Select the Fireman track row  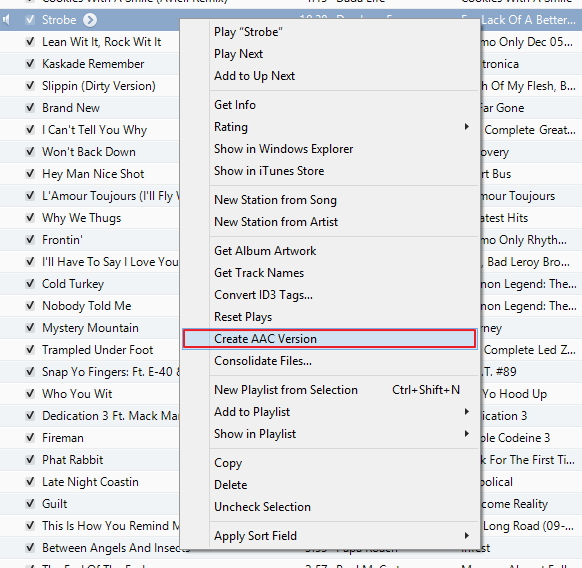pyautogui.click(x=90, y=438)
